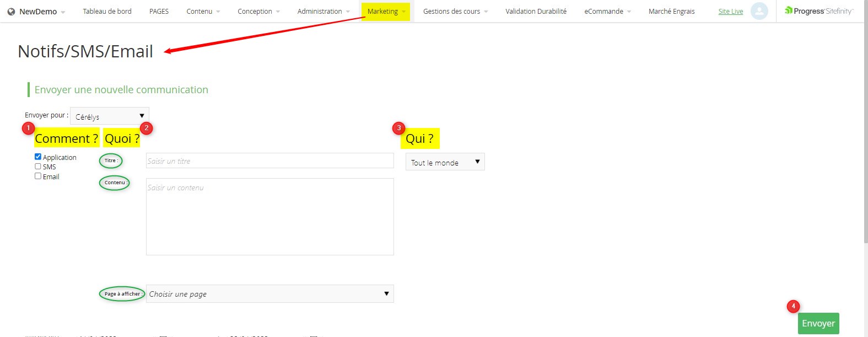Expand the Tout le monde dropdown
This screenshot has width=868, height=337.
click(445, 162)
